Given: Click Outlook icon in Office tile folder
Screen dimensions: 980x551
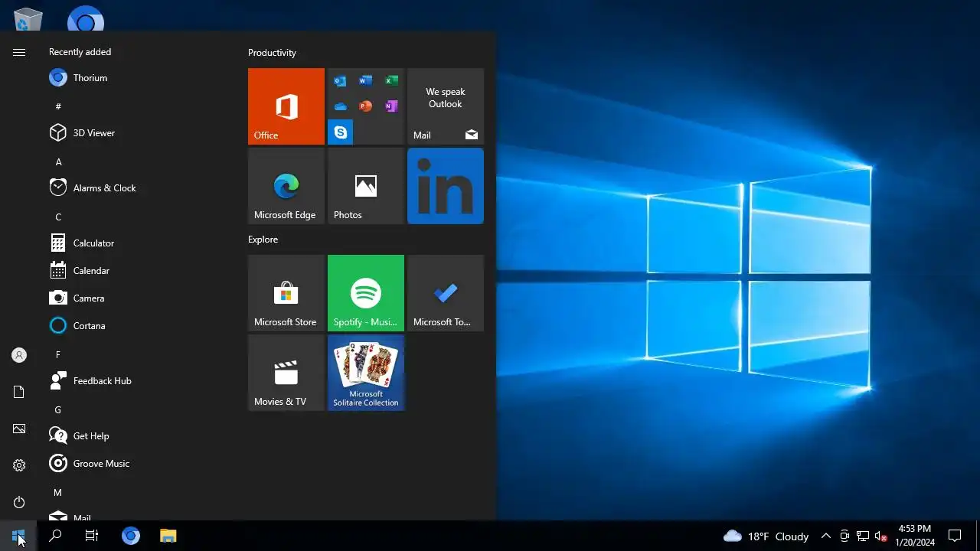Looking at the screenshot, I should (x=340, y=81).
